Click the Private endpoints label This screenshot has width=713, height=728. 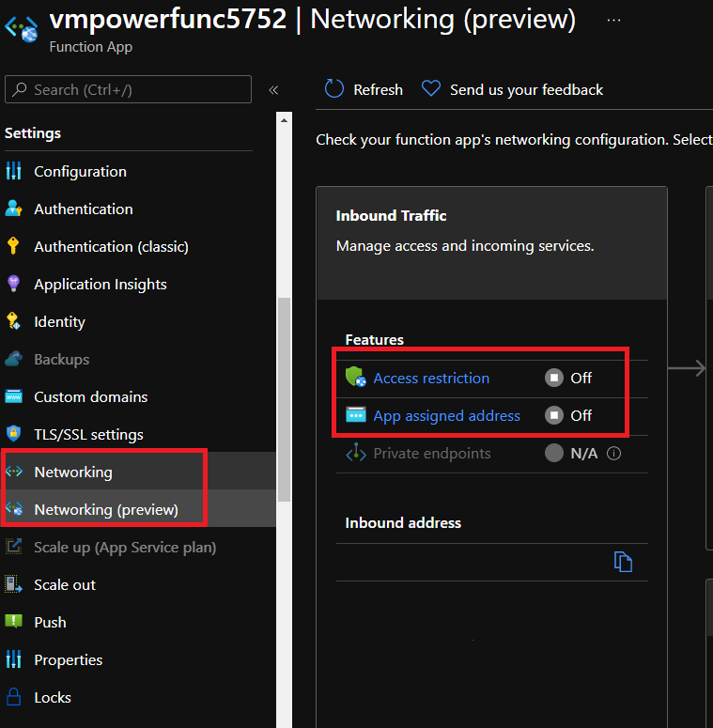tap(432, 454)
